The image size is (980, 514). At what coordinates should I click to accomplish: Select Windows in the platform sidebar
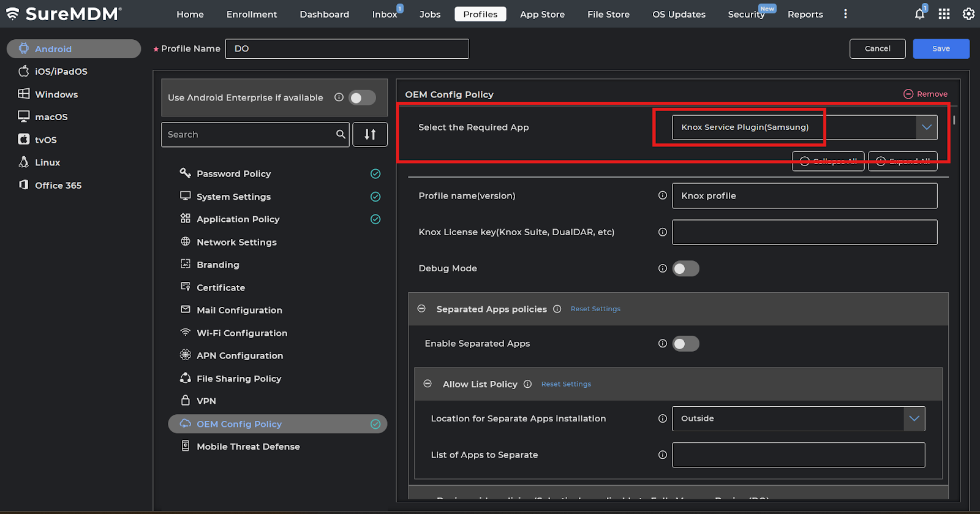[x=56, y=94]
